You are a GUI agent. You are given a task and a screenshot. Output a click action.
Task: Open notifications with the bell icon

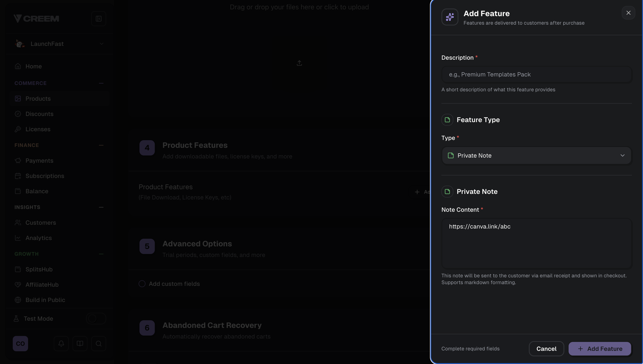pos(61,343)
